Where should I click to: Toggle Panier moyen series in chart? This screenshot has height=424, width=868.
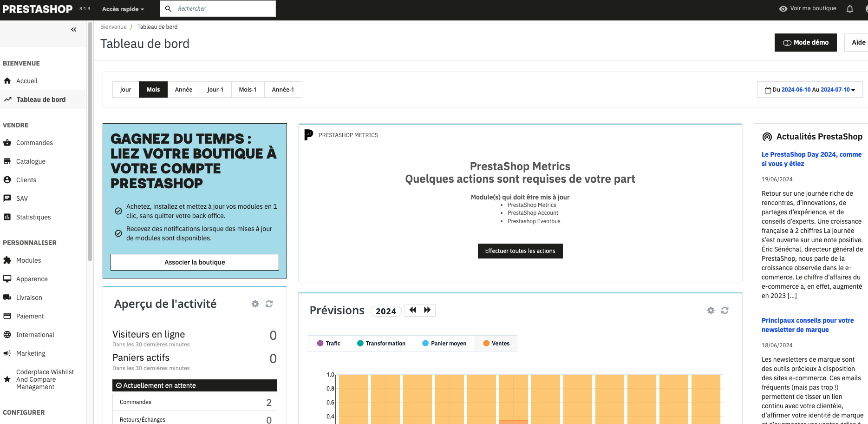coord(444,344)
